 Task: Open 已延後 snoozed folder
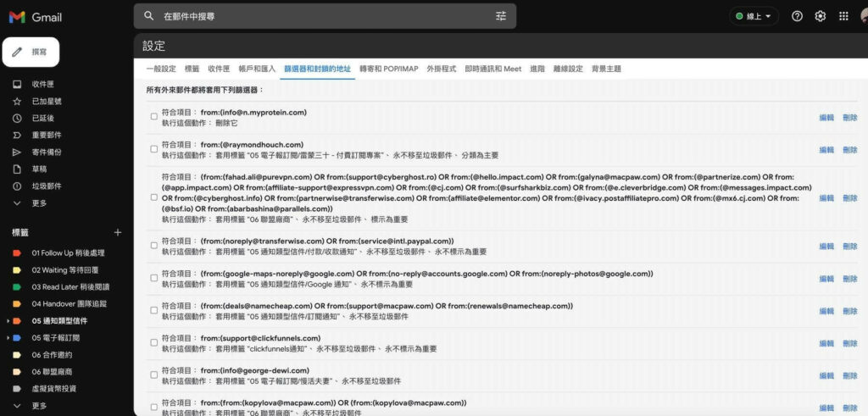click(42, 118)
